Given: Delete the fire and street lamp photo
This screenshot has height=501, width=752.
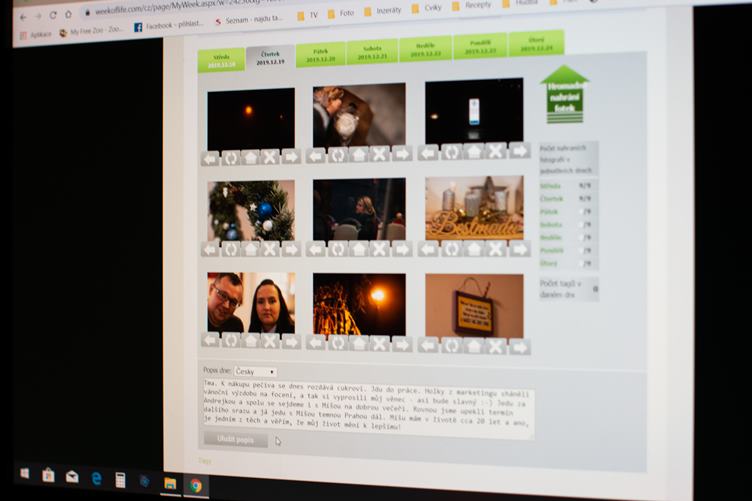Looking at the screenshot, I should pos(380,344).
